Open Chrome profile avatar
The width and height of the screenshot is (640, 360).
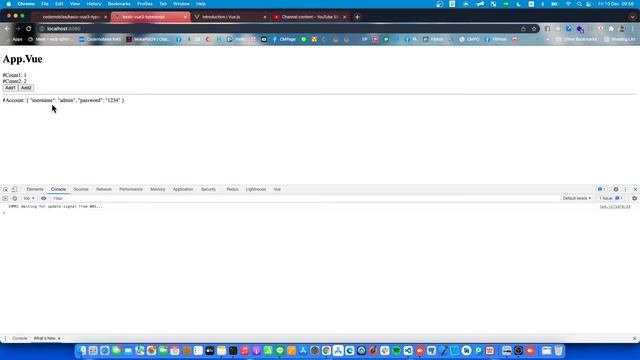coord(622,29)
